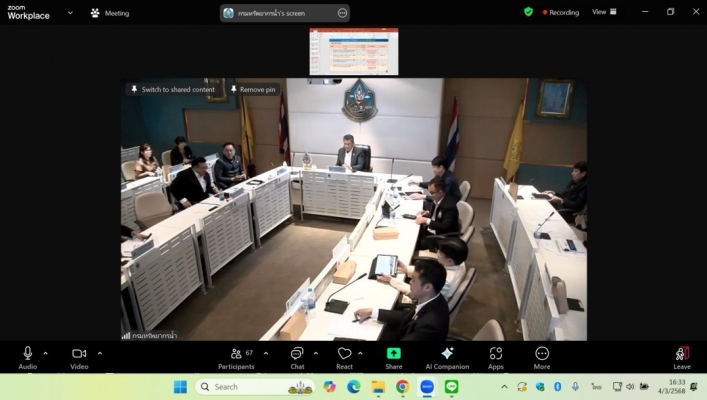This screenshot has width=707, height=400.
Task: Click Remove pin button
Action: [x=252, y=89]
